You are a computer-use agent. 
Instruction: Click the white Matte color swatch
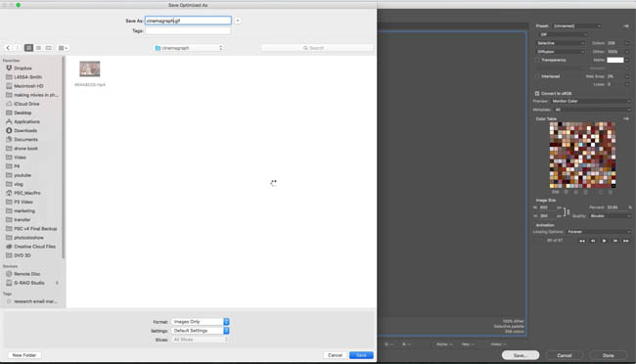coord(614,60)
